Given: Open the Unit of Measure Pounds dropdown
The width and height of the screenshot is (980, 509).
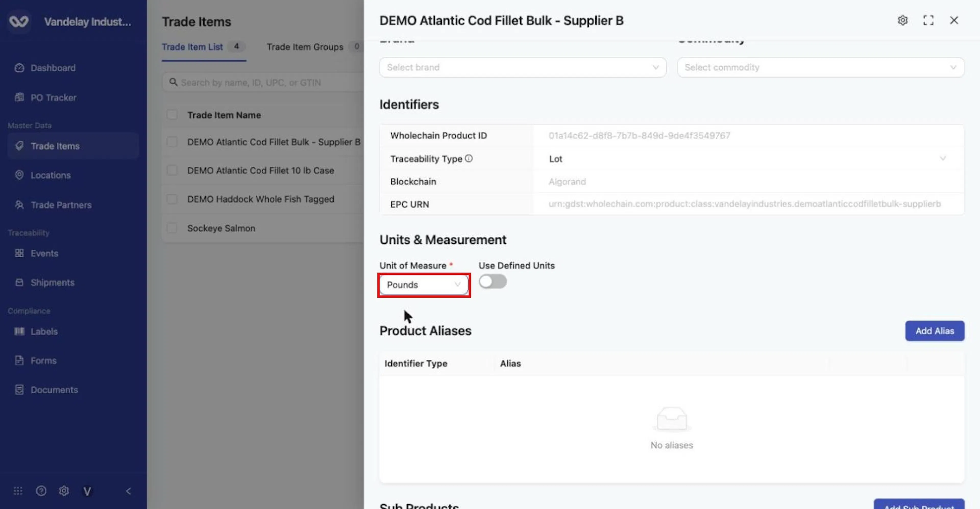Looking at the screenshot, I should tap(424, 285).
